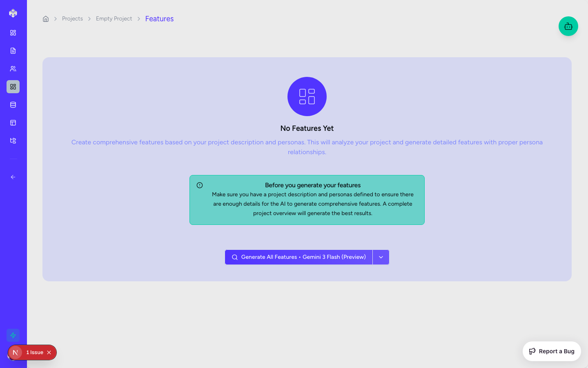Open the database cylinder icon in sidebar

(x=13, y=105)
